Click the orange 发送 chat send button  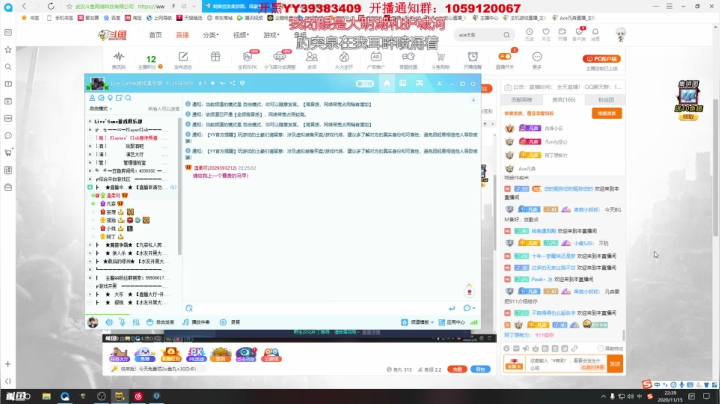pos(615,364)
